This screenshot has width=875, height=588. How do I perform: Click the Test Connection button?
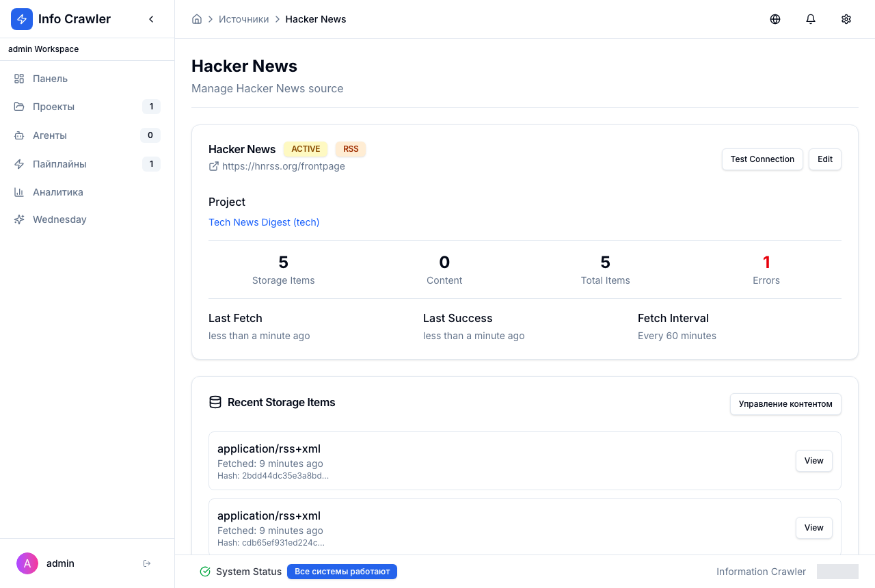tap(762, 159)
